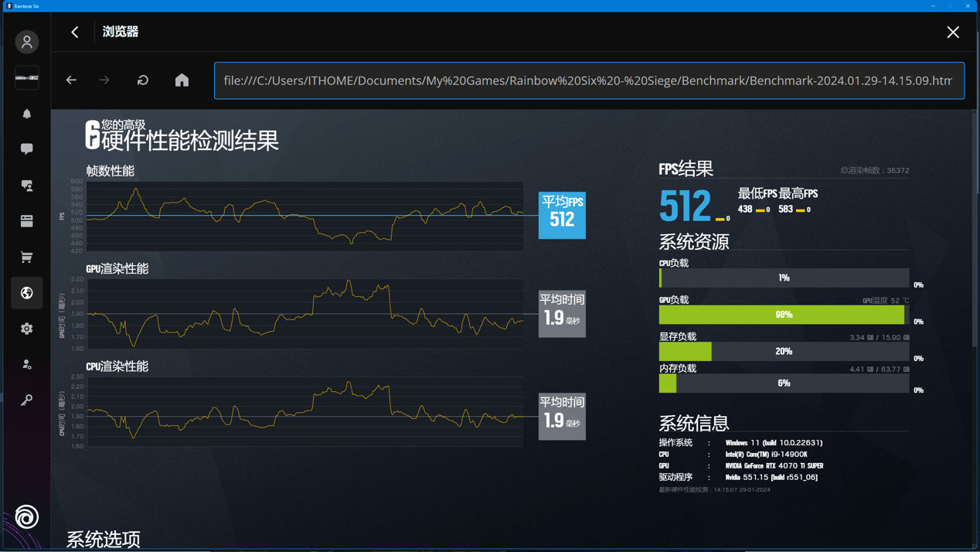Viewport: 980px width, 552px height.
Task: Click the GPU渲染性能 line chart
Action: pyautogui.click(x=305, y=314)
